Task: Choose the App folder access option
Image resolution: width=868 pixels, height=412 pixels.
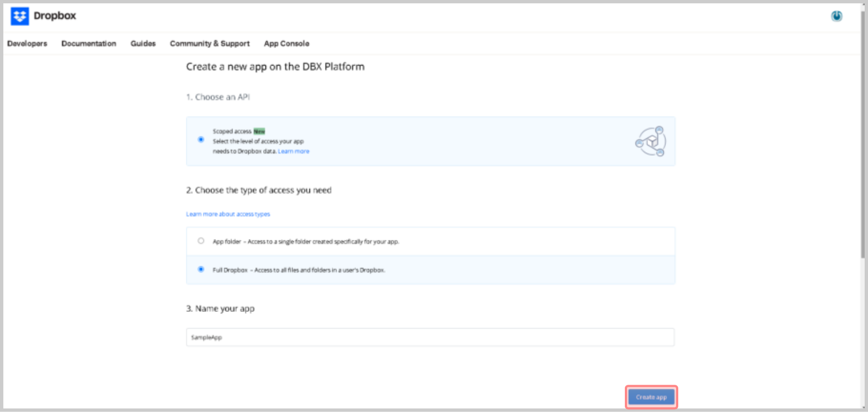Action: pyautogui.click(x=201, y=241)
